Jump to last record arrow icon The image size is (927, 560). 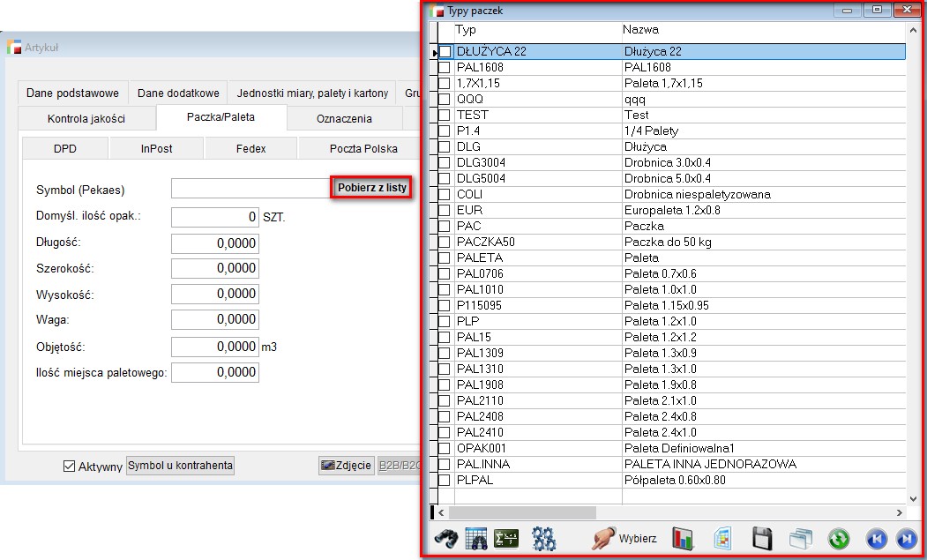click(x=905, y=539)
